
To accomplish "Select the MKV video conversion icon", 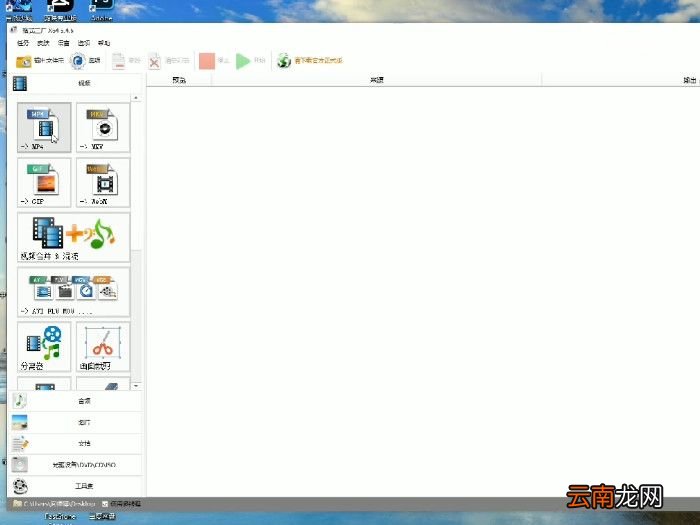I will pyautogui.click(x=102, y=126).
